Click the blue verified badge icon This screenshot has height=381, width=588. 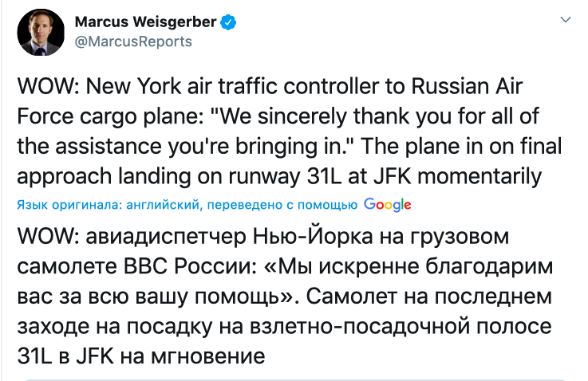tap(228, 22)
